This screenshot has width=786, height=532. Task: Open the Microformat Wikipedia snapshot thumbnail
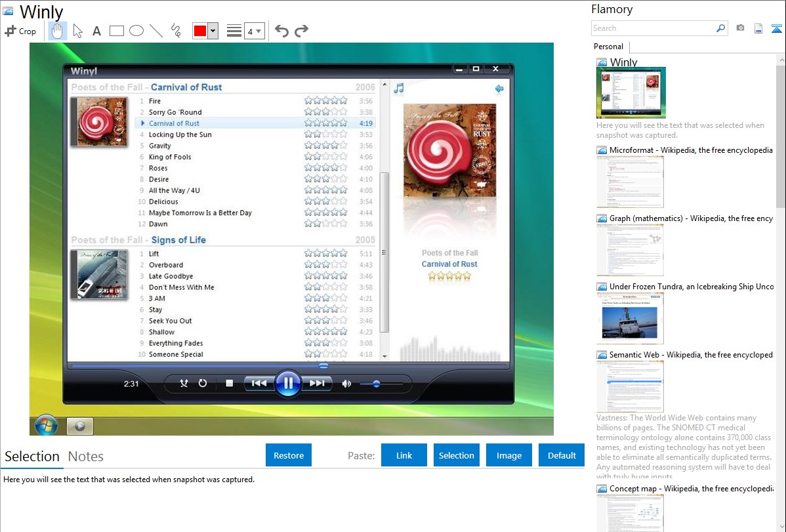pos(630,182)
